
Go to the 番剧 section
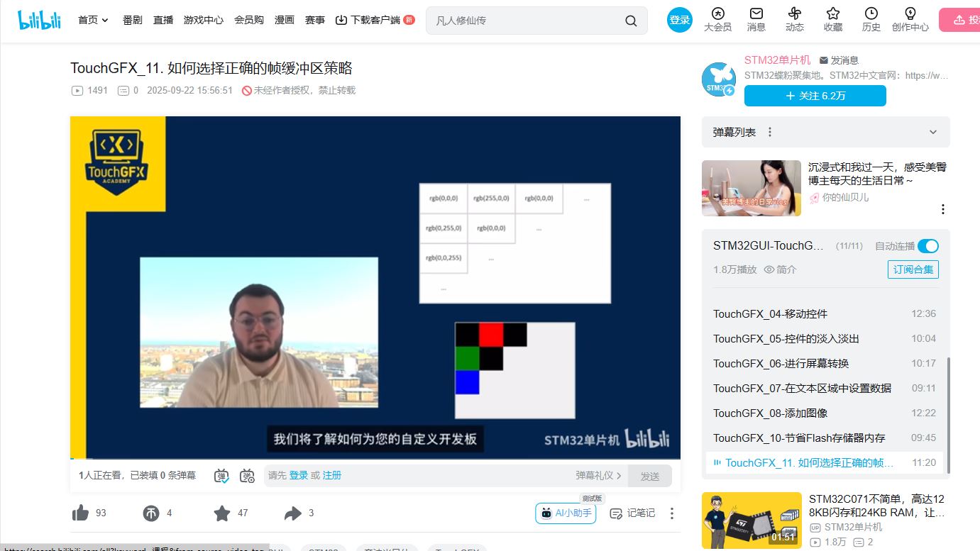tap(133, 21)
